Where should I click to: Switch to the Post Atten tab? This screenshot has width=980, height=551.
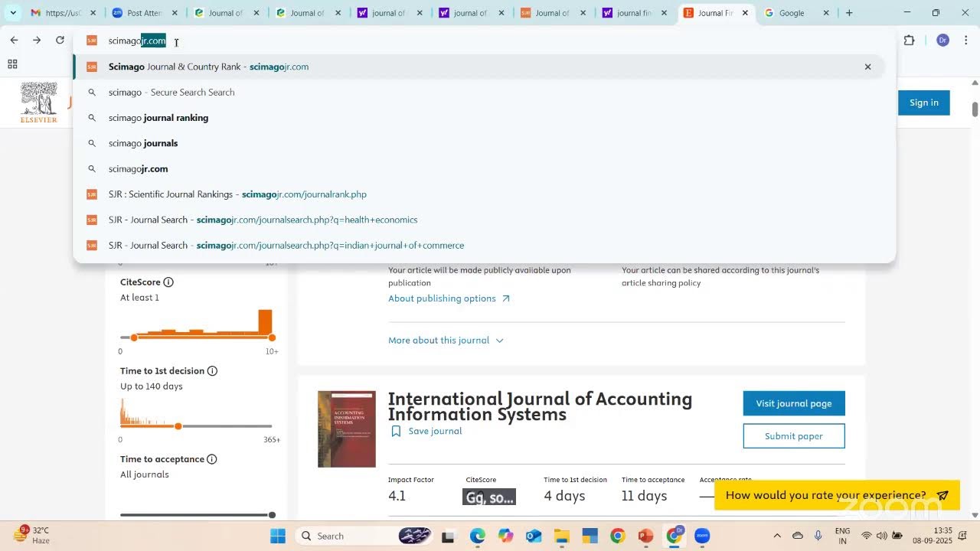click(x=144, y=13)
